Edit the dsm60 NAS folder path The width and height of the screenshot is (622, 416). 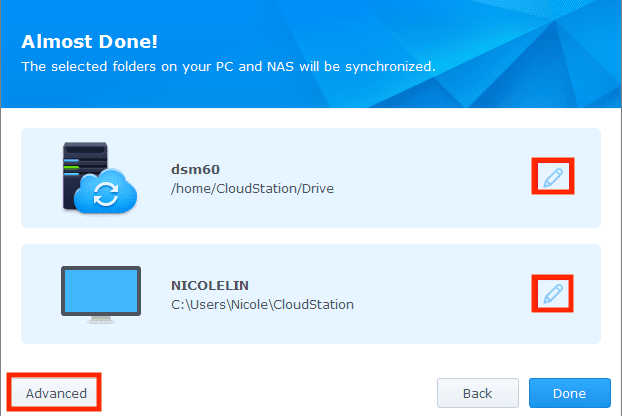(x=551, y=179)
